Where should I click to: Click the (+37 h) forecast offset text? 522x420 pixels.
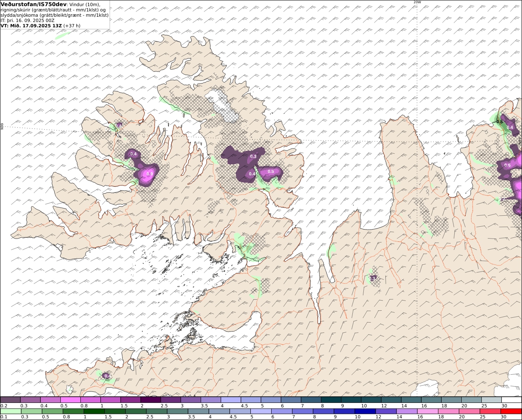(x=72, y=25)
